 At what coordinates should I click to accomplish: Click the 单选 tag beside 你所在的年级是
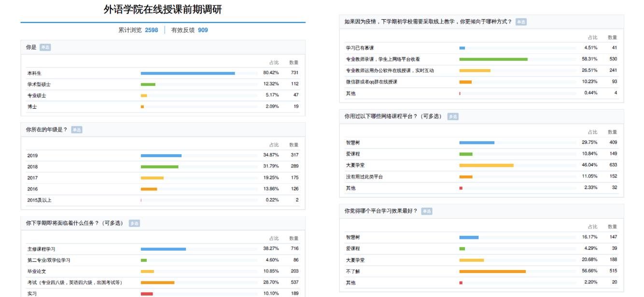tap(77, 130)
